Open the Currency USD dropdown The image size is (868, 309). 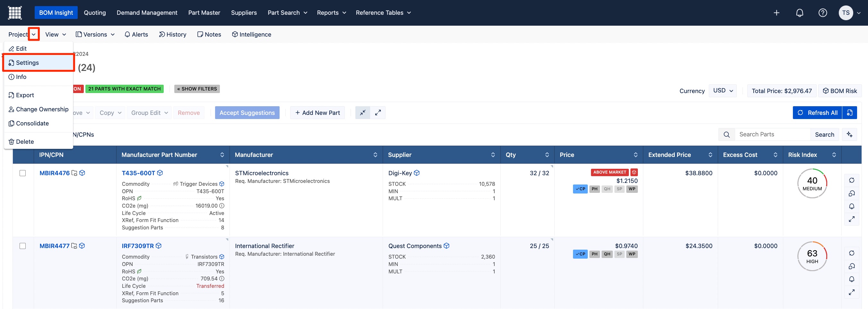[723, 90]
